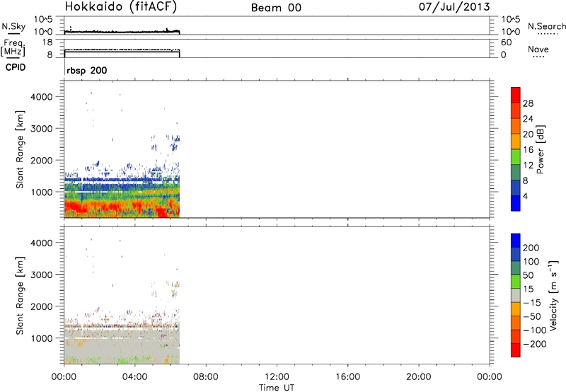Select the 'Time UT' axis title
Screen dimensions: 566x392
tap(277, 388)
